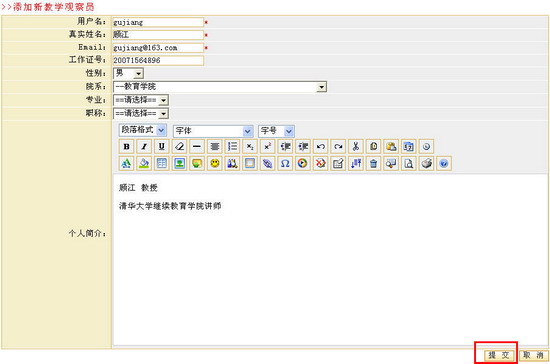
Task: Insert a numbered list
Action: [x=232, y=147]
